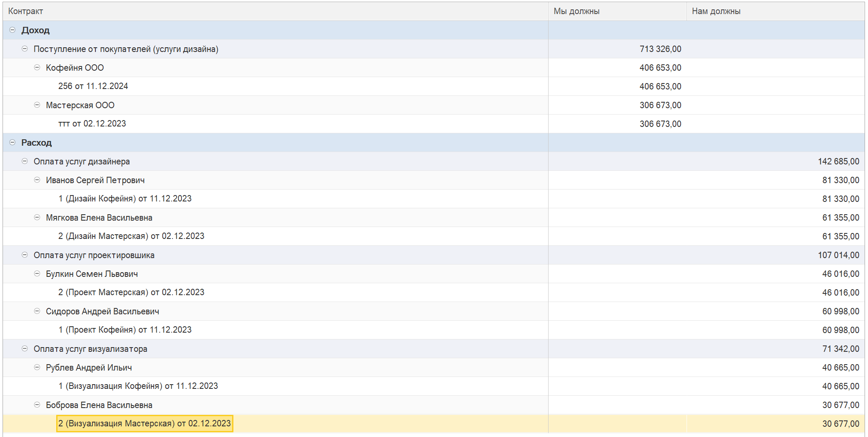Image resolution: width=868 pixels, height=437 pixels.
Task: Click the 713 326,00 total amount
Action: pos(660,49)
